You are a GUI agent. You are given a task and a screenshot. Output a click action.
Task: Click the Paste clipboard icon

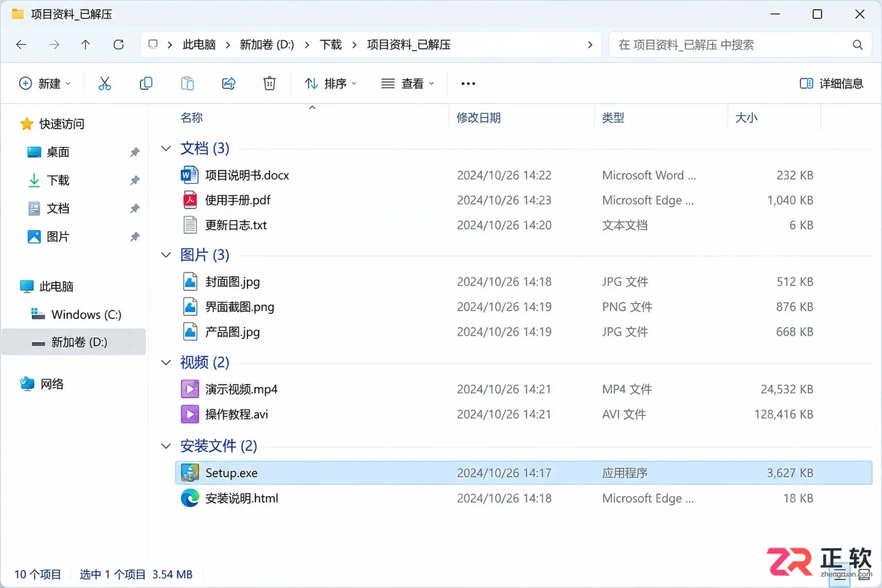187,83
